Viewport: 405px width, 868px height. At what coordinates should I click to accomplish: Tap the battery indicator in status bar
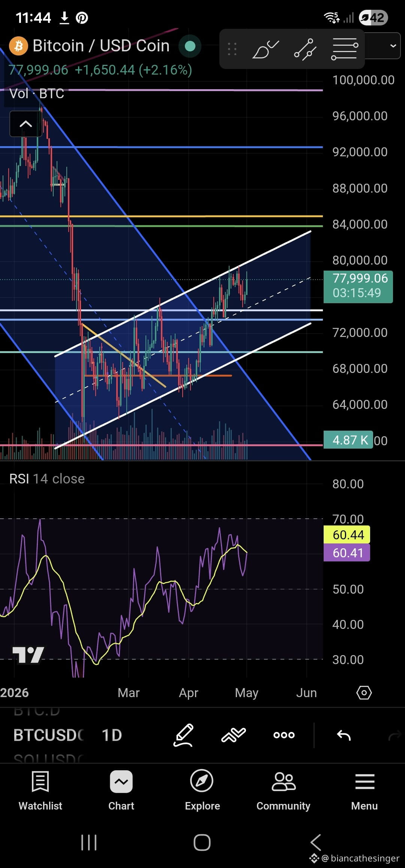pos(373,18)
